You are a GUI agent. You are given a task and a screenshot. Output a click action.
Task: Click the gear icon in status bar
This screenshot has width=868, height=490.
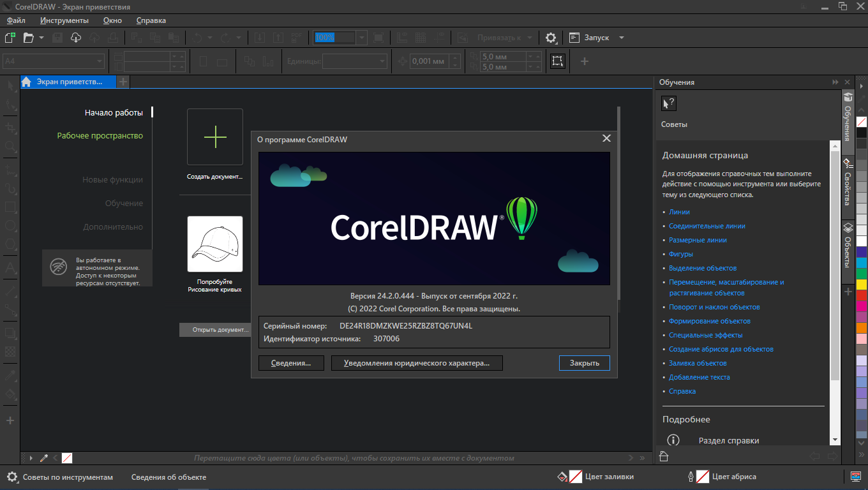pos(12,477)
